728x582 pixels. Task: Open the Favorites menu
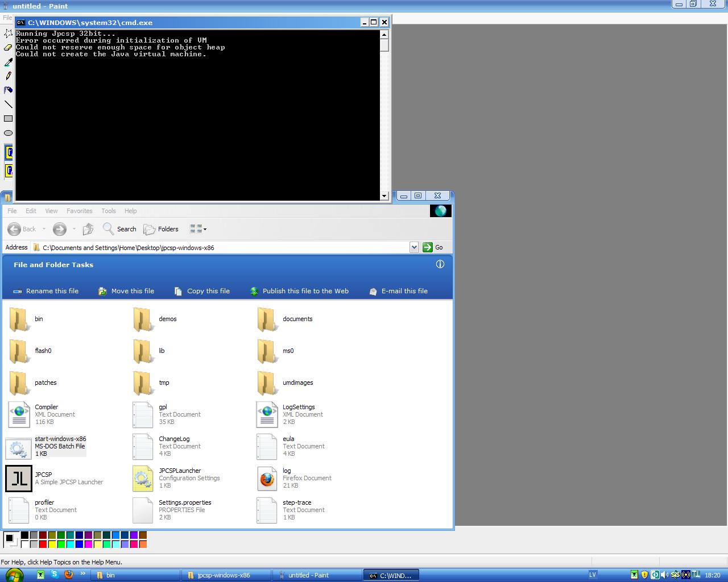[x=79, y=211]
